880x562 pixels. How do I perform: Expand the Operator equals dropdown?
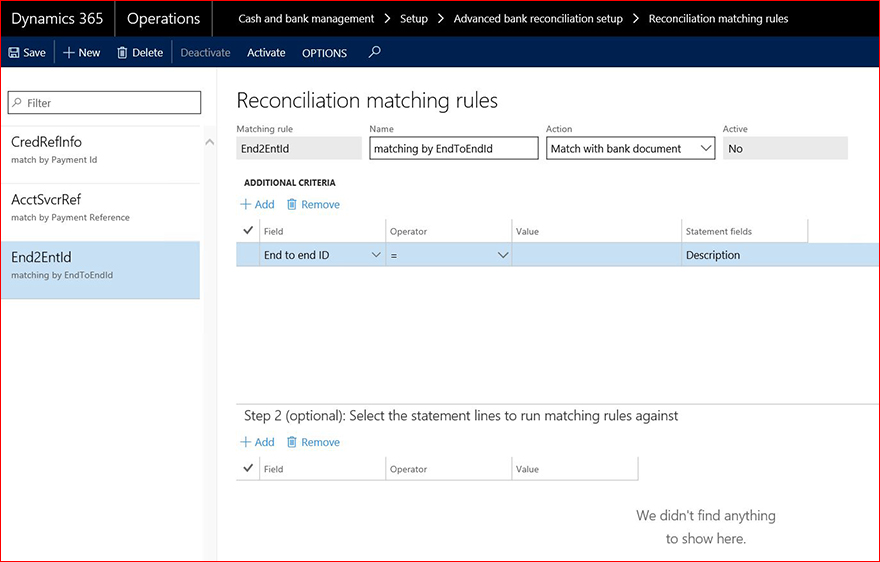pyautogui.click(x=503, y=255)
